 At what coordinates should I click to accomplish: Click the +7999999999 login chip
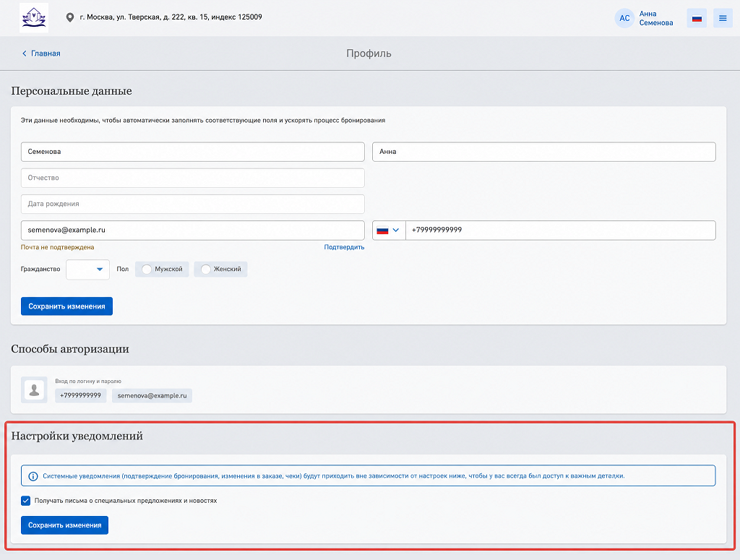[x=81, y=395]
